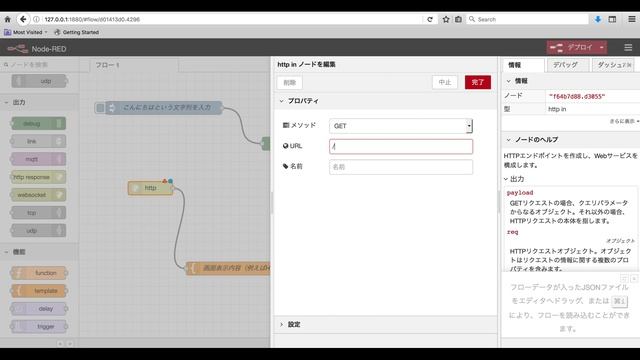Open the Most Visited bookmarks menu

coord(25,32)
